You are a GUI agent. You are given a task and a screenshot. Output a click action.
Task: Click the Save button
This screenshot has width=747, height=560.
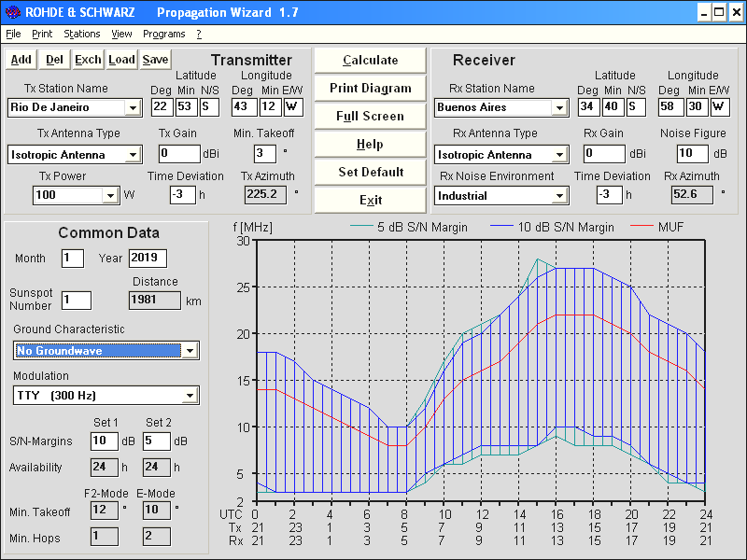155,60
